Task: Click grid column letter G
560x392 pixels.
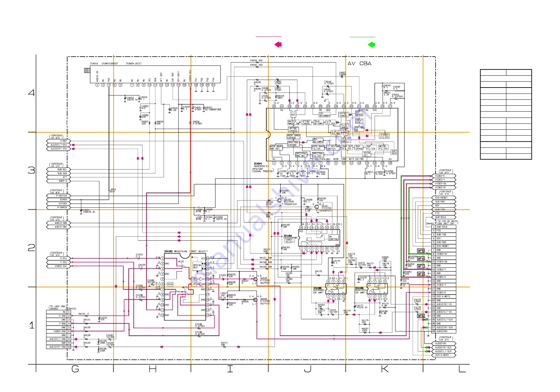Action: (x=75, y=369)
